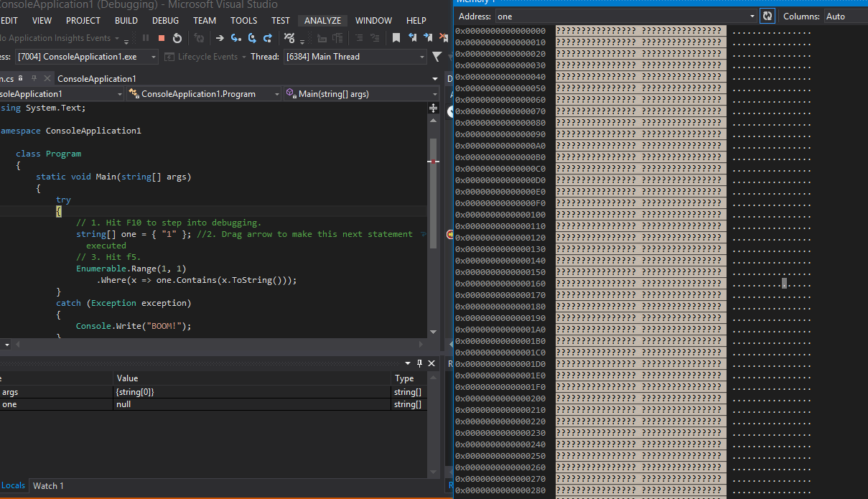
Task: Open the EDIT menu
Action: point(9,21)
